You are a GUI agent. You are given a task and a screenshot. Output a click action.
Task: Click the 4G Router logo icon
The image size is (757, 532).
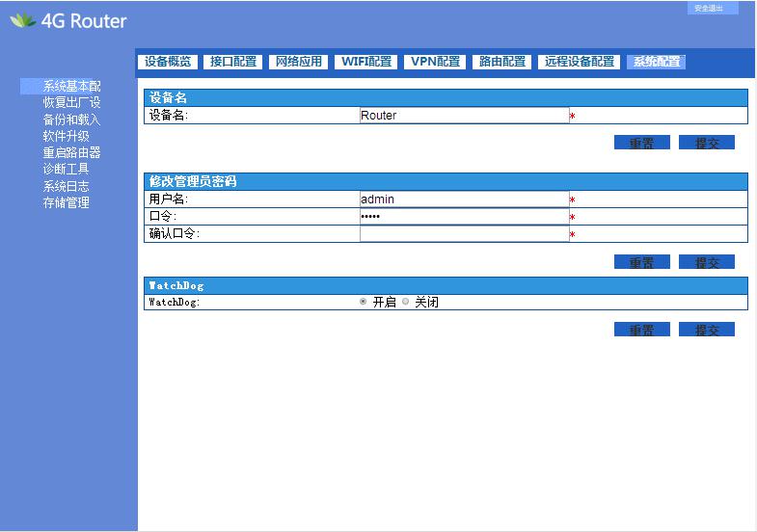(23, 20)
